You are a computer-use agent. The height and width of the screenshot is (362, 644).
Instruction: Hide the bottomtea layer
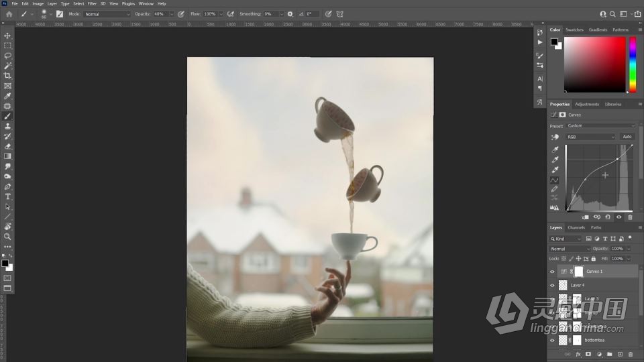point(552,341)
